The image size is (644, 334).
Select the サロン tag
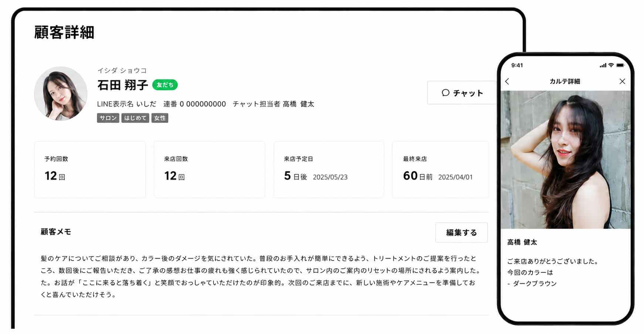pos(108,118)
